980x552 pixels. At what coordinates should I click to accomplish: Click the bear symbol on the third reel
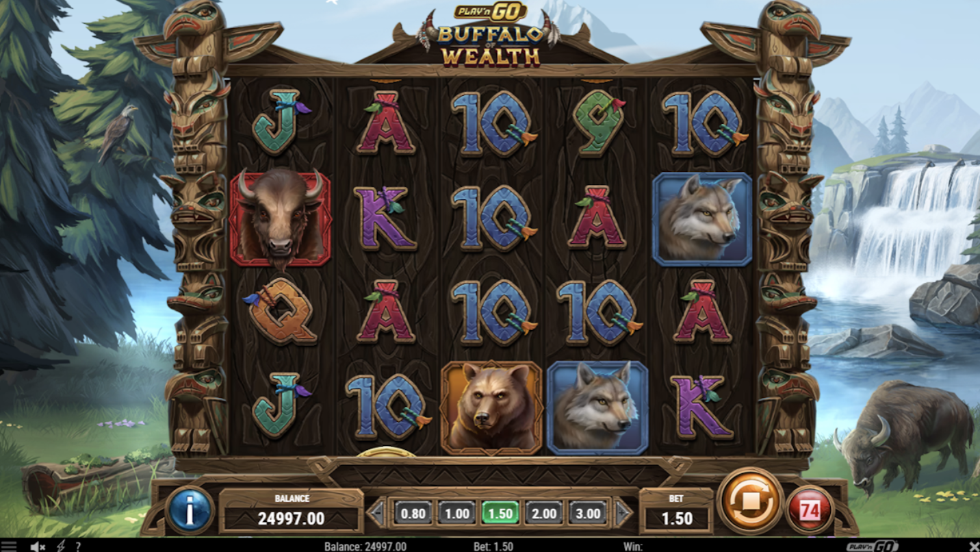491,407
